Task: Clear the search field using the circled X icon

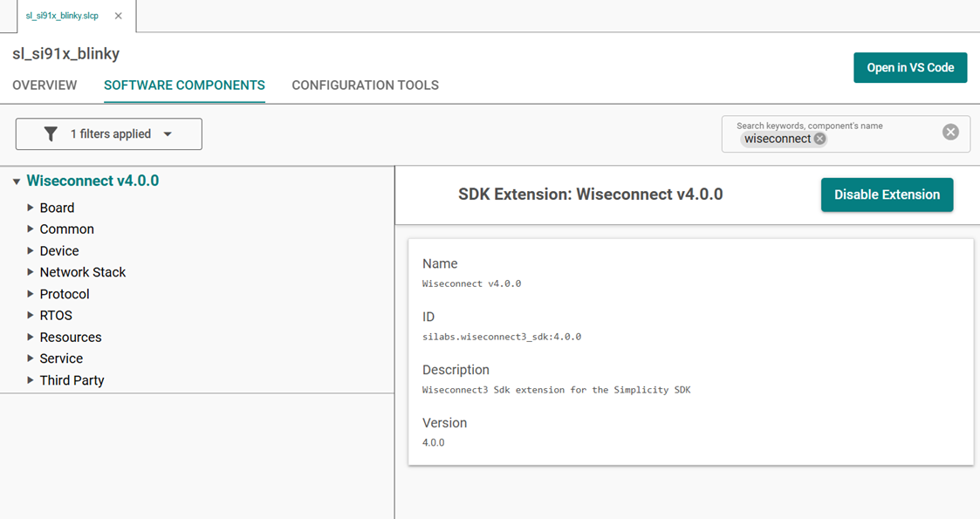Action: pos(950,131)
